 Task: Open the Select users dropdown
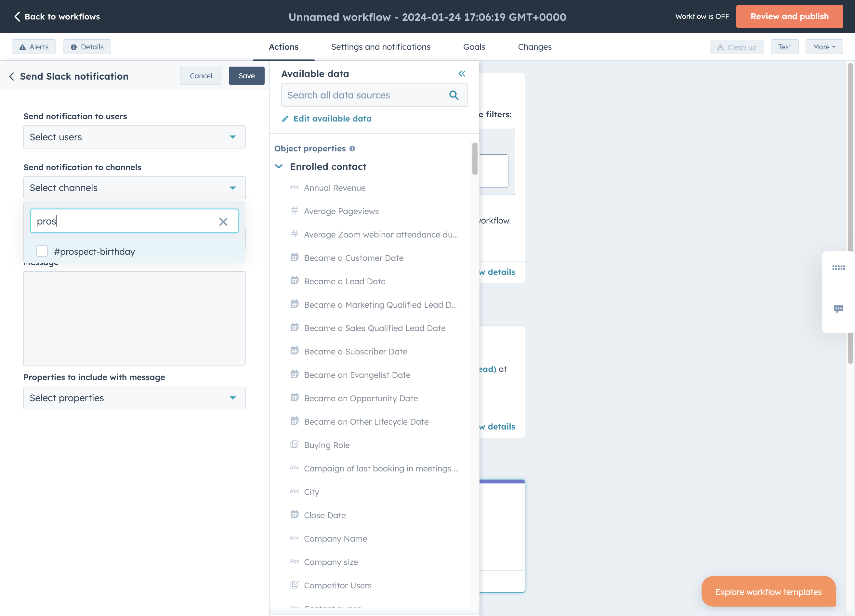135,137
